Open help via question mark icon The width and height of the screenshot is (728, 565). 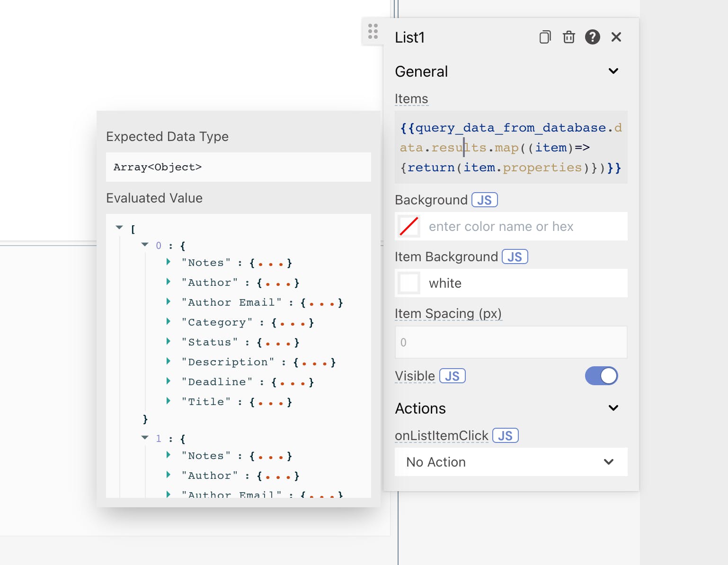coord(592,37)
